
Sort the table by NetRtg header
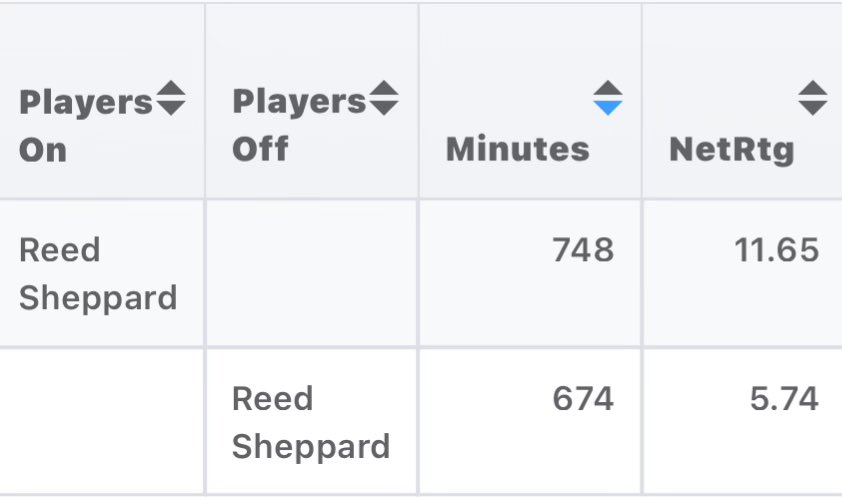pyautogui.click(x=732, y=150)
